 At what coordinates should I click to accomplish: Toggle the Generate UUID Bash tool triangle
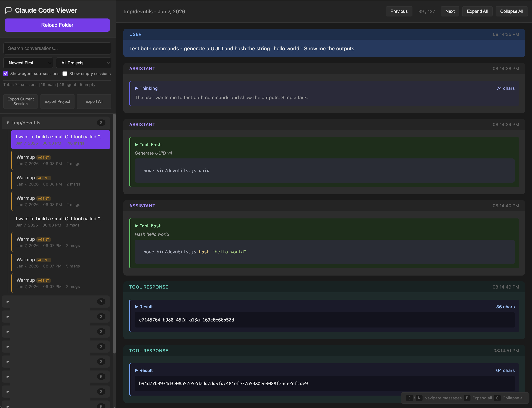click(136, 145)
